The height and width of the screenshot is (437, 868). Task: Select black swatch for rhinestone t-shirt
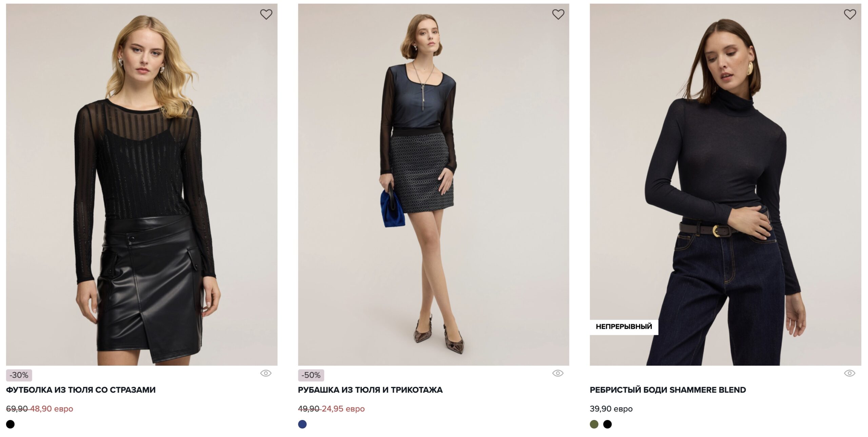11,424
